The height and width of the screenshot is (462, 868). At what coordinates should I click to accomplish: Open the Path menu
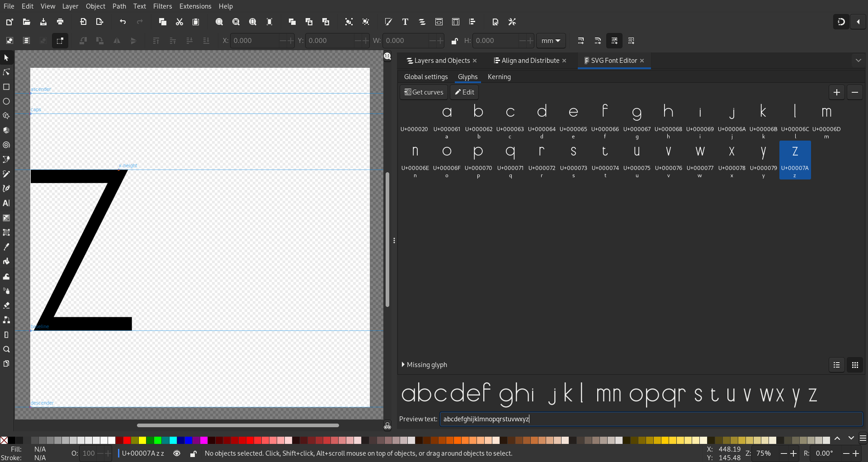[x=119, y=6]
